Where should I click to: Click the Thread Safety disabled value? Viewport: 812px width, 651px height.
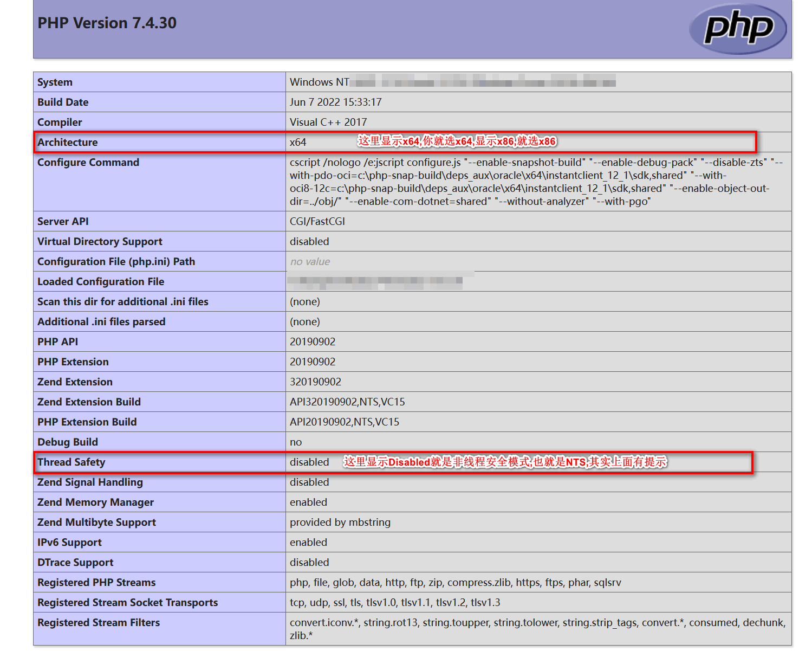pyautogui.click(x=309, y=462)
